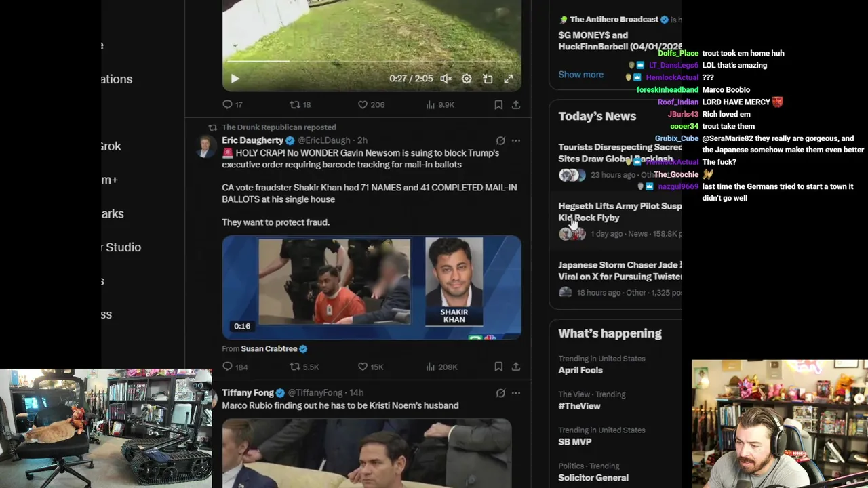This screenshot has height=488, width=868.
Task: Bookmark the top video post
Action: click(498, 104)
